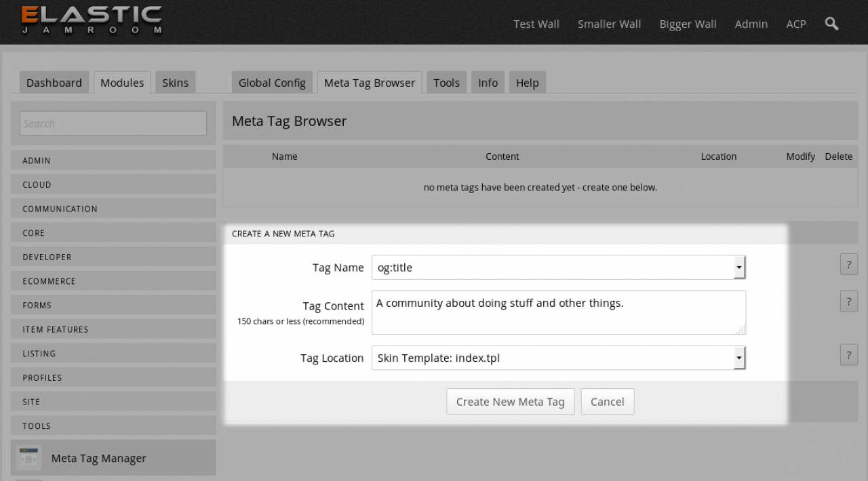Image resolution: width=868 pixels, height=481 pixels.
Task: Open the Meta Tag Manager module icon
Action: click(28, 458)
